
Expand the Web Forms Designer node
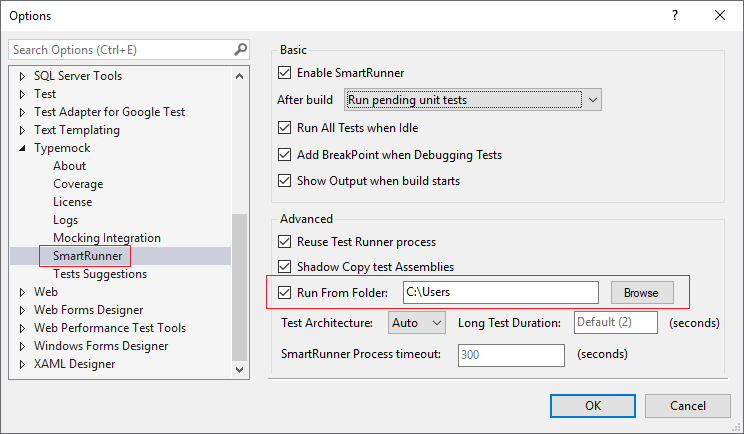click(x=24, y=310)
